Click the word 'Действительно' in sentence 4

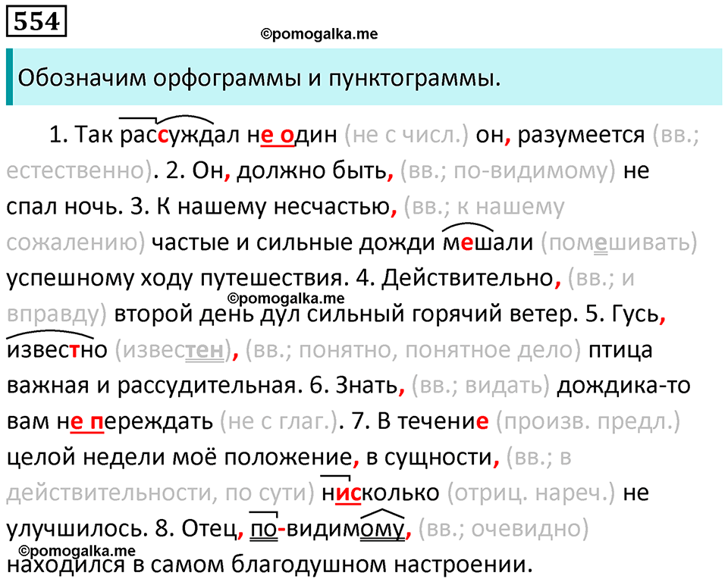468,278
